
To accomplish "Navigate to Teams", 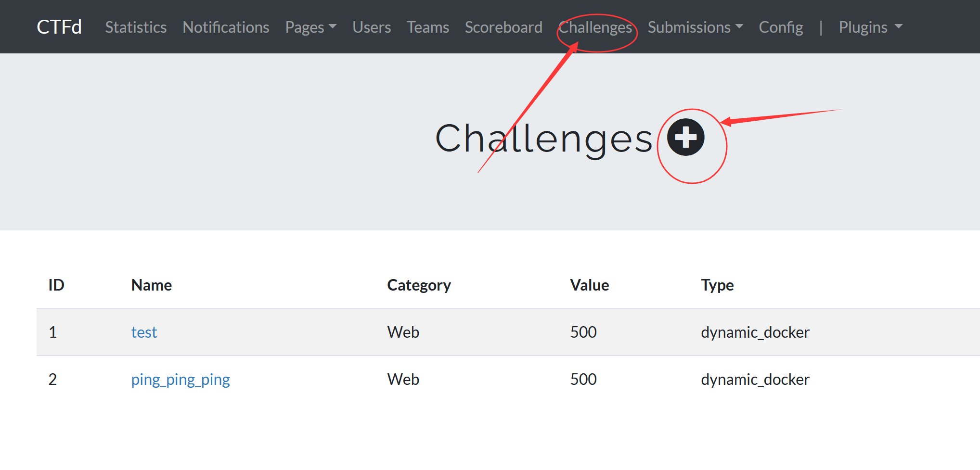I will point(428,27).
